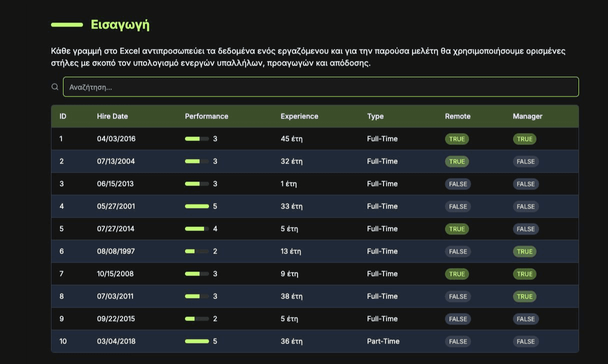Click the 45 έτη experience cell
The image size is (608, 364).
coord(291,139)
